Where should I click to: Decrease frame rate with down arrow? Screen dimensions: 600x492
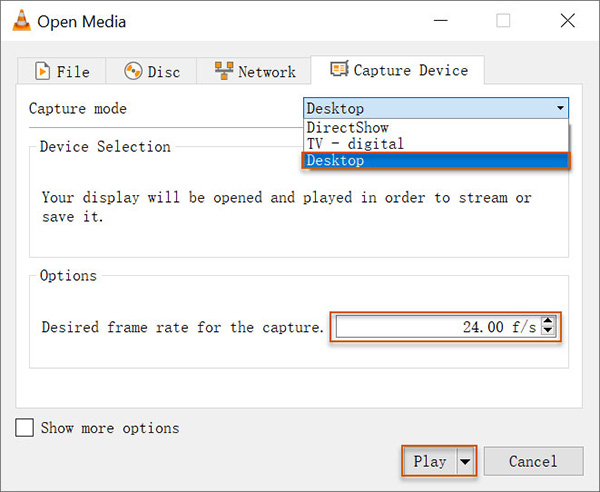(548, 332)
